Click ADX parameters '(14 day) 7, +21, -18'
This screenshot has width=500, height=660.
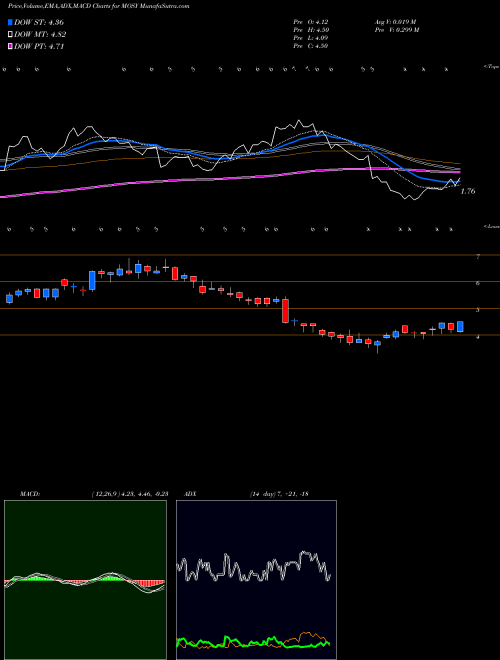point(279,494)
